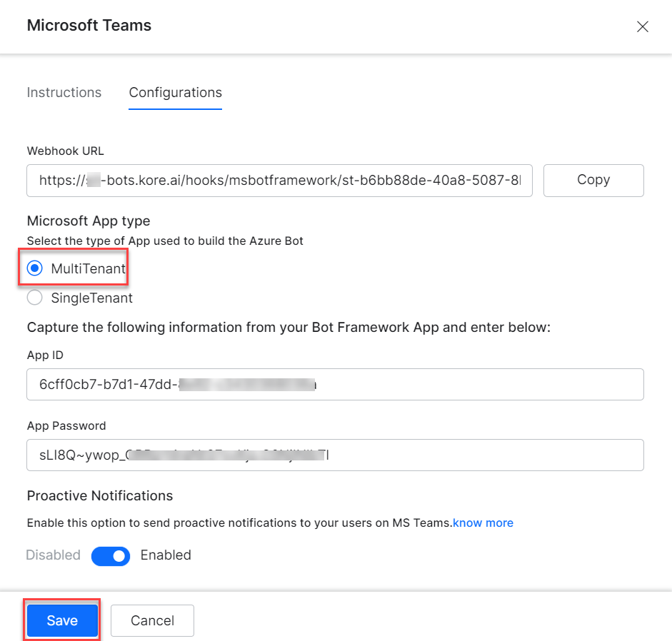Select the MultiTenant app type
The image size is (672, 641).
pos(35,268)
